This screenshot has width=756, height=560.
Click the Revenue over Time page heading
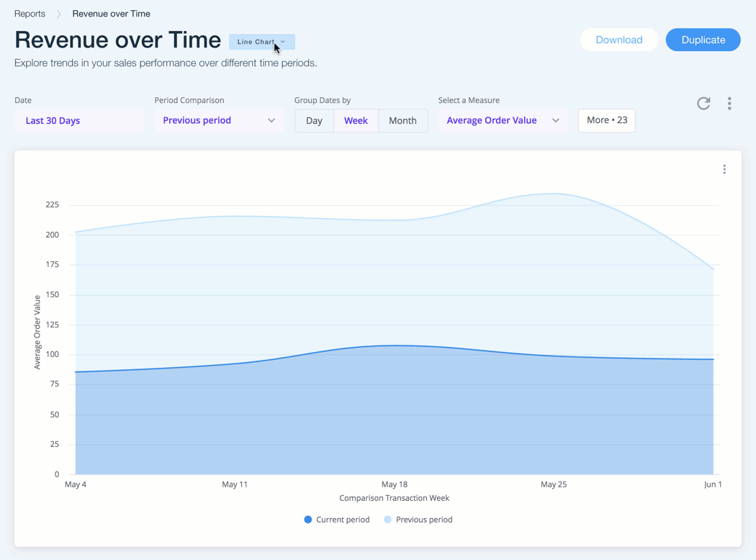(117, 40)
